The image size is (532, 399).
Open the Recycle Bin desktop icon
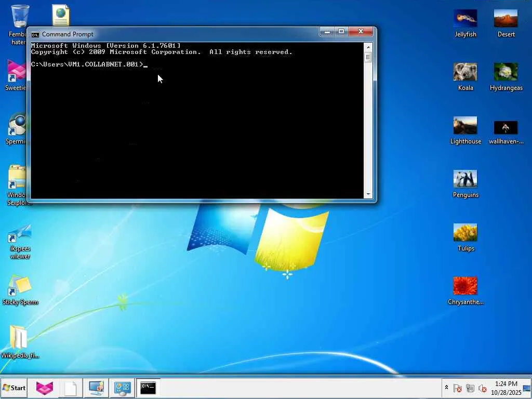coord(20,16)
